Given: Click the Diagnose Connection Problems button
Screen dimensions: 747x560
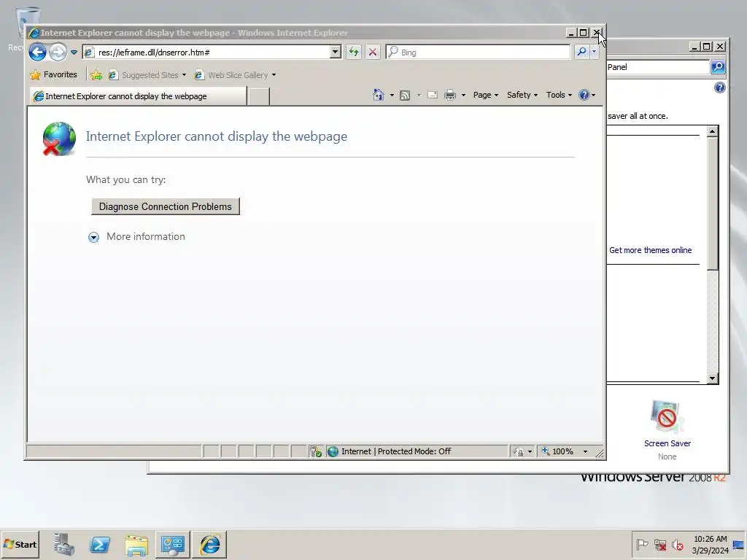Looking at the screenshot, I should [166, 206].
